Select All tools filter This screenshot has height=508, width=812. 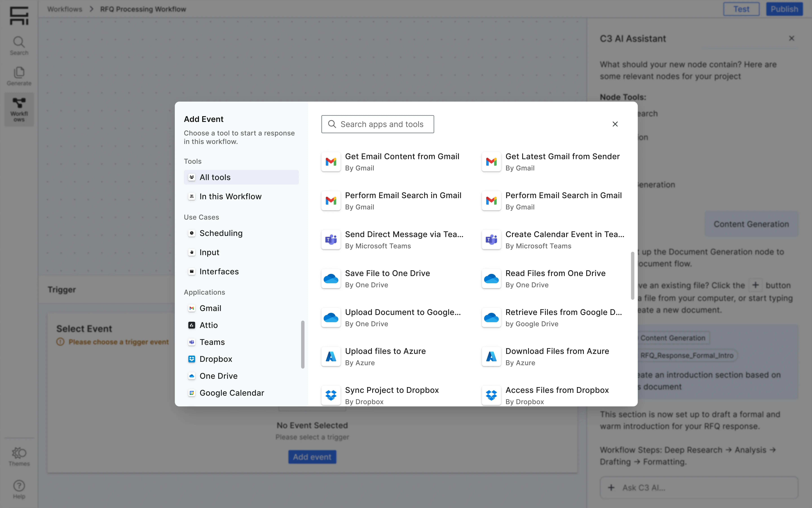tap(241, 177)
